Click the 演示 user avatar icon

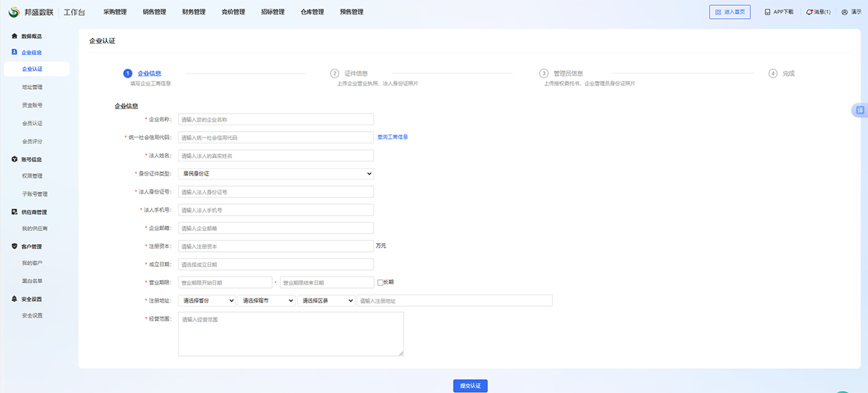pos(844,12)
